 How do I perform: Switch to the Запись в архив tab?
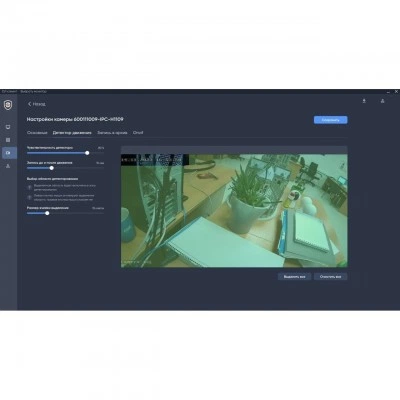[112, 133]
